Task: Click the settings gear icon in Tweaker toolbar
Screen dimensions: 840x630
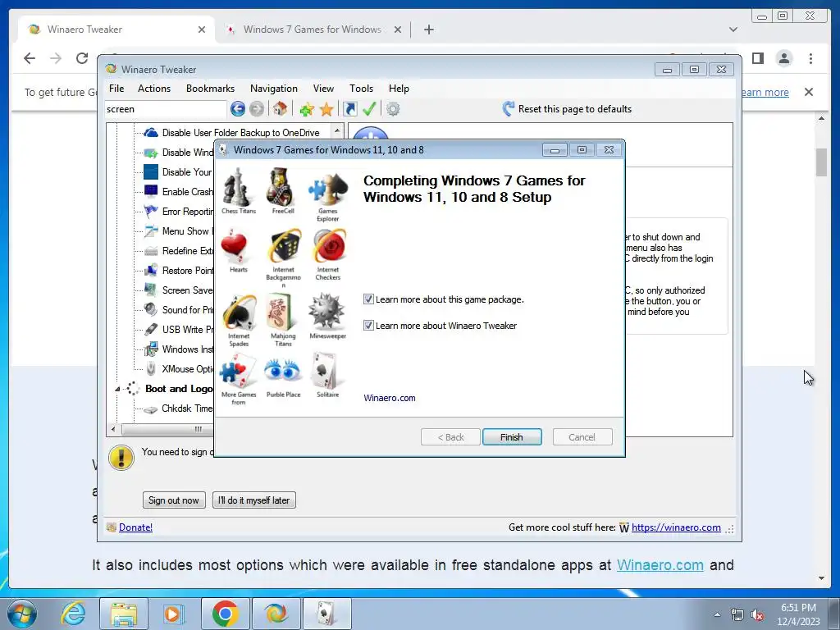Action: pyautogui.click(x=393, y=109)
